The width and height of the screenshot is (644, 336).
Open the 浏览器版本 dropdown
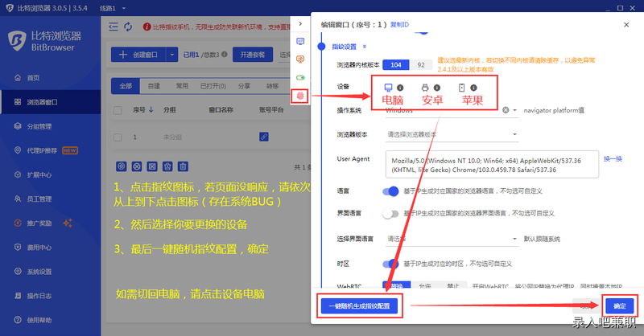click(x=452, y=134)
